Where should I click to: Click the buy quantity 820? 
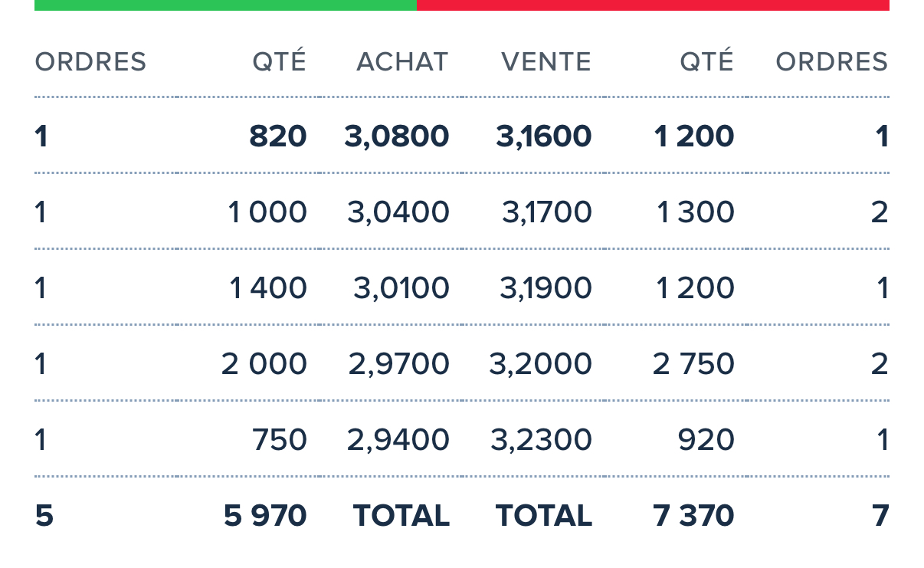[x=278, y=136]
